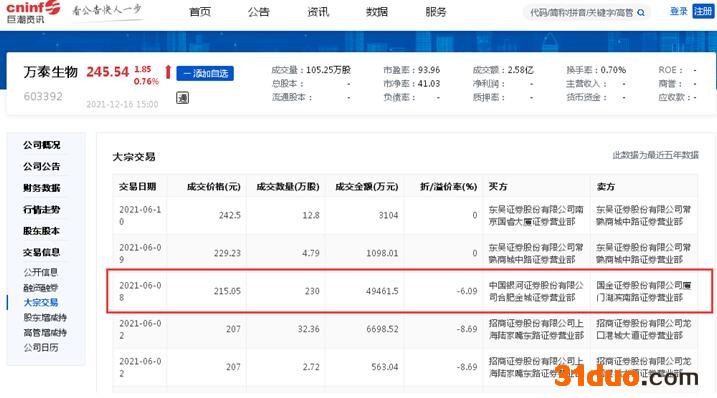
Task: Click the stock code 603392
Action: point(43,97)
